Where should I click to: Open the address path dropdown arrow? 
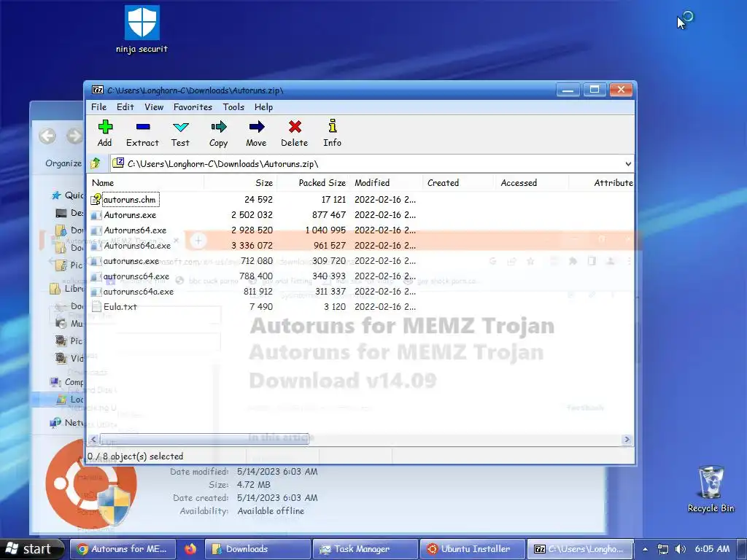(x=628, y=164)
